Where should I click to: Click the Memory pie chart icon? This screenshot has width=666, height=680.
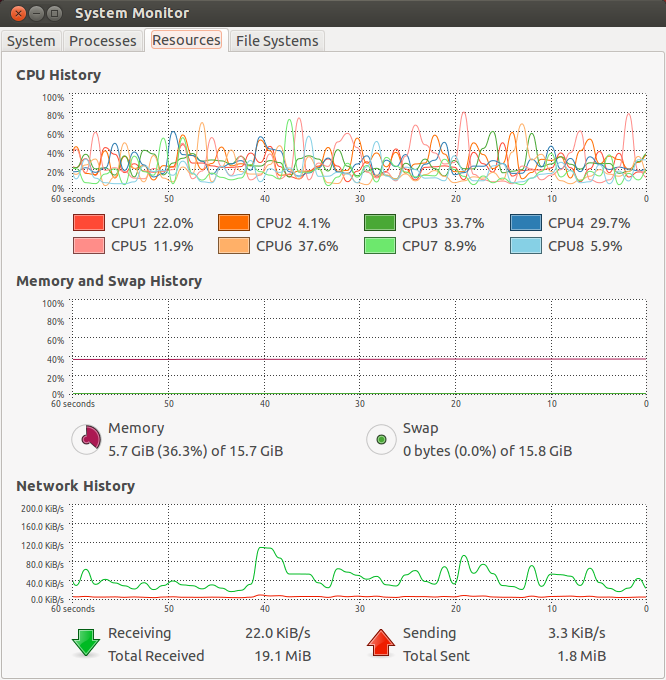point(88,439)
